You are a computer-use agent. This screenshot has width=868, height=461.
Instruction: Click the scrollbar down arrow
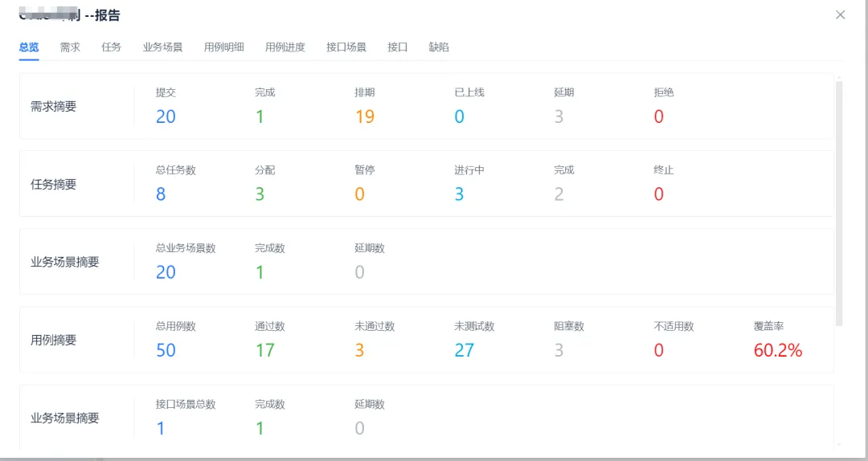(x=839, y=444)
